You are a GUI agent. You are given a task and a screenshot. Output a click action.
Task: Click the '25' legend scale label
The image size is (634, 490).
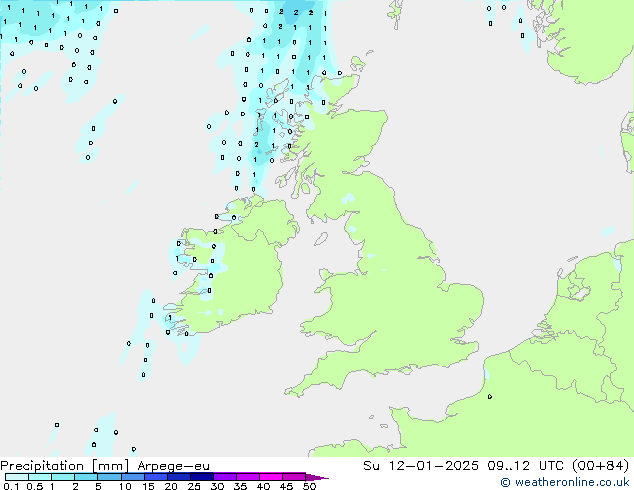194,486
